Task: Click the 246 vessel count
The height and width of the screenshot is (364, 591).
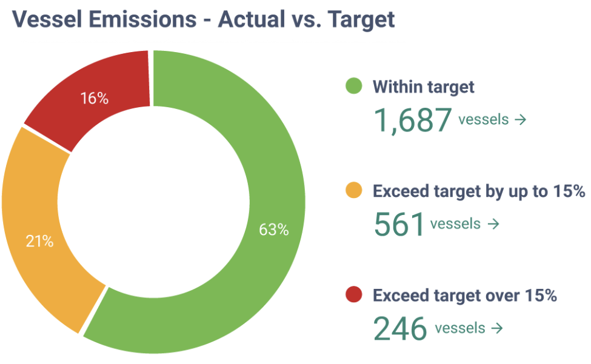Action: (x=401, y=328)
